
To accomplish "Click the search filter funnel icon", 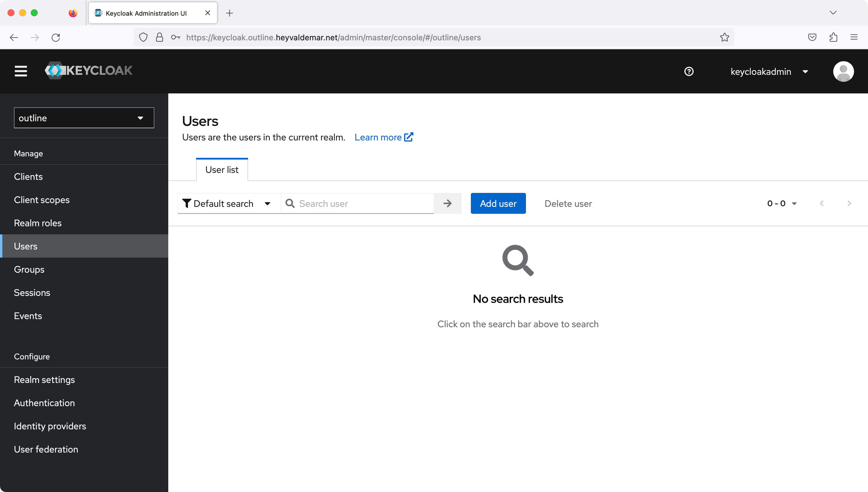I will 187,203.
